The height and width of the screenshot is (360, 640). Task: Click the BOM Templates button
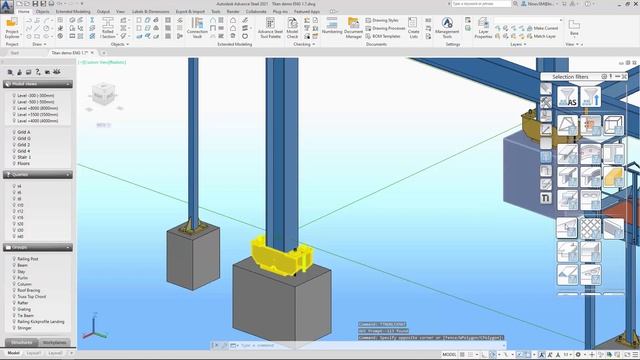[383, 36]
